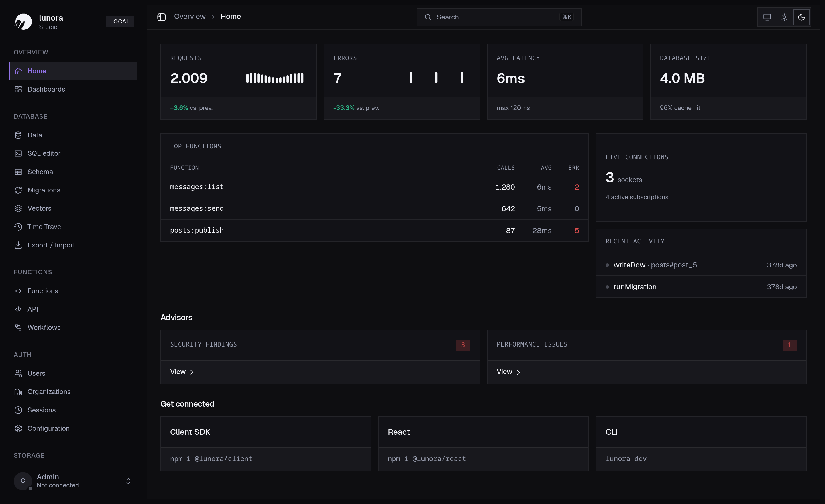
Task: Click the writeRow posts#post_5 activity entry
Action: pyautogui.click(x=701, y=265)
